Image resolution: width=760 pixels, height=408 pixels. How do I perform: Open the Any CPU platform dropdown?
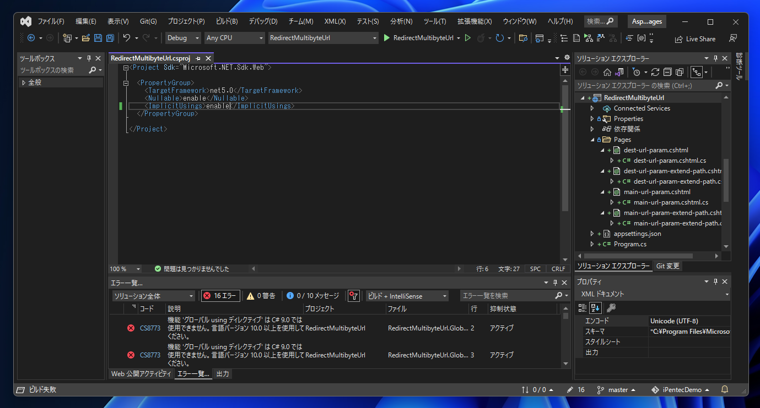(x=234, y=38)
